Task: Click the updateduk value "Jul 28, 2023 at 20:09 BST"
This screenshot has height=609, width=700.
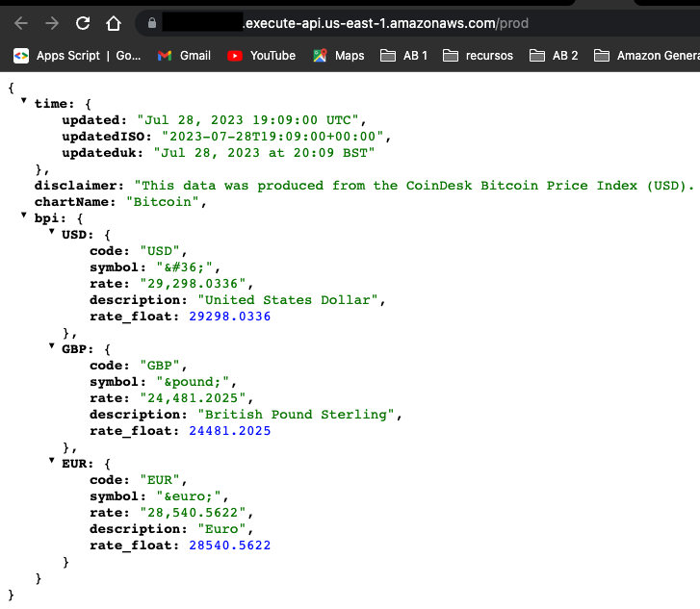Action: pyautogui.click(x=264, y=153)
